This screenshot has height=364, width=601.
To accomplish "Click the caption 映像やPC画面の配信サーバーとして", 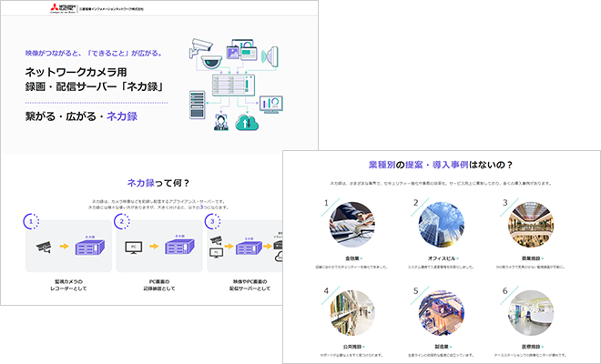I will (250, 285).
